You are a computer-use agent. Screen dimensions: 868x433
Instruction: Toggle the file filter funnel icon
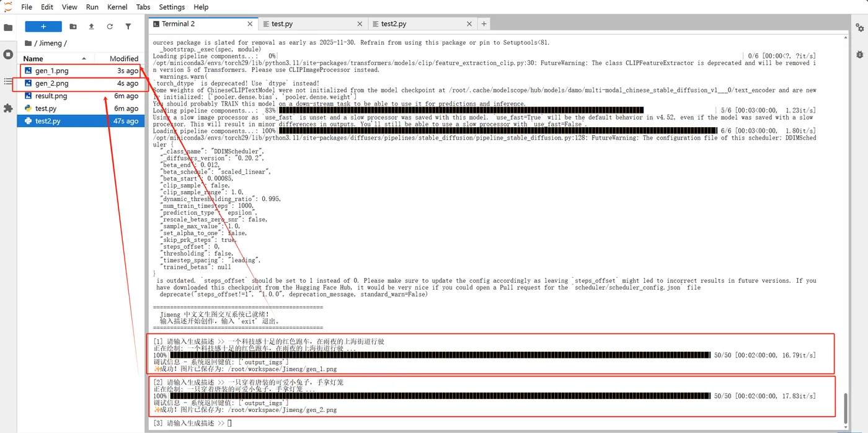pos(128,27)
